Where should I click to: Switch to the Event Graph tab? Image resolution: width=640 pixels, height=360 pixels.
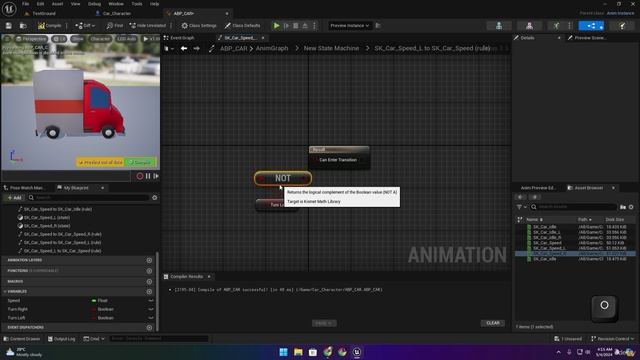pos(182,38)
